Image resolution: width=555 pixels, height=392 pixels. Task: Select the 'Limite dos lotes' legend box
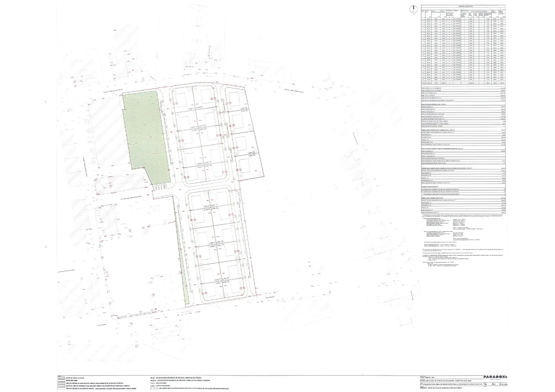[61, 380]
